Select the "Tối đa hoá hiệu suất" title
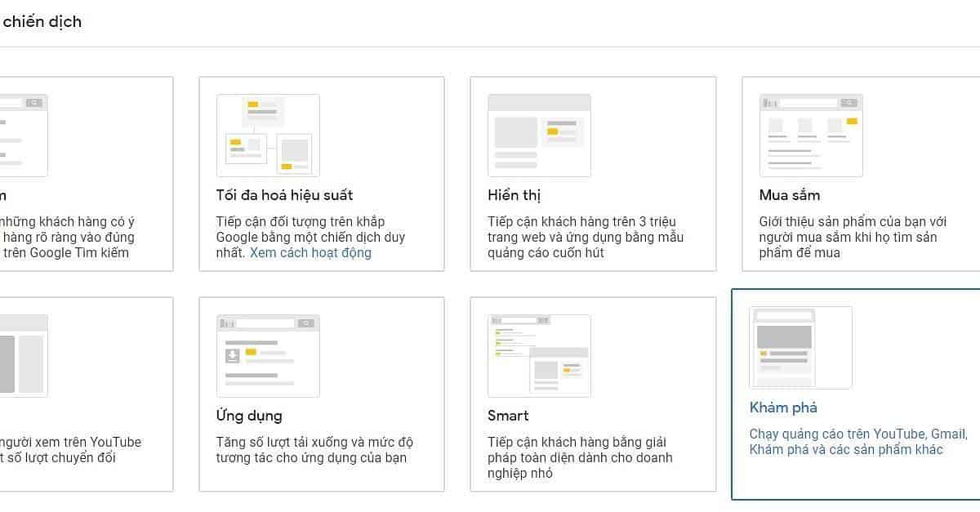 pos(284,195)
